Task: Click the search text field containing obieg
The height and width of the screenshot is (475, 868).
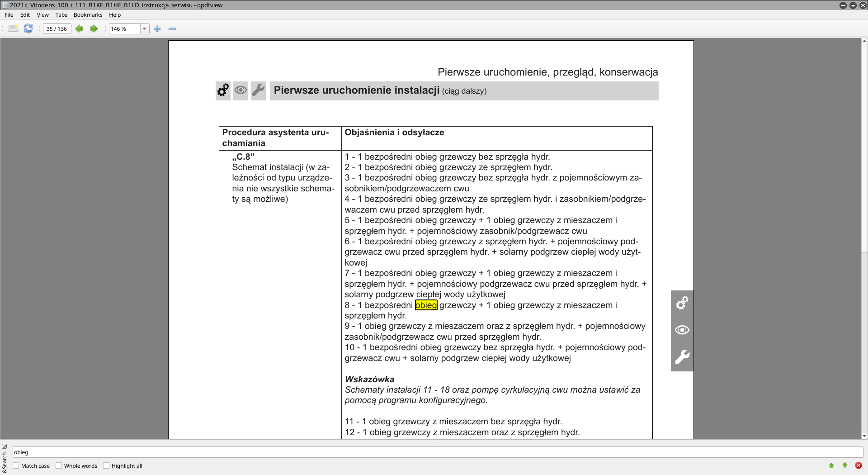Action: [x=438, y=452]
